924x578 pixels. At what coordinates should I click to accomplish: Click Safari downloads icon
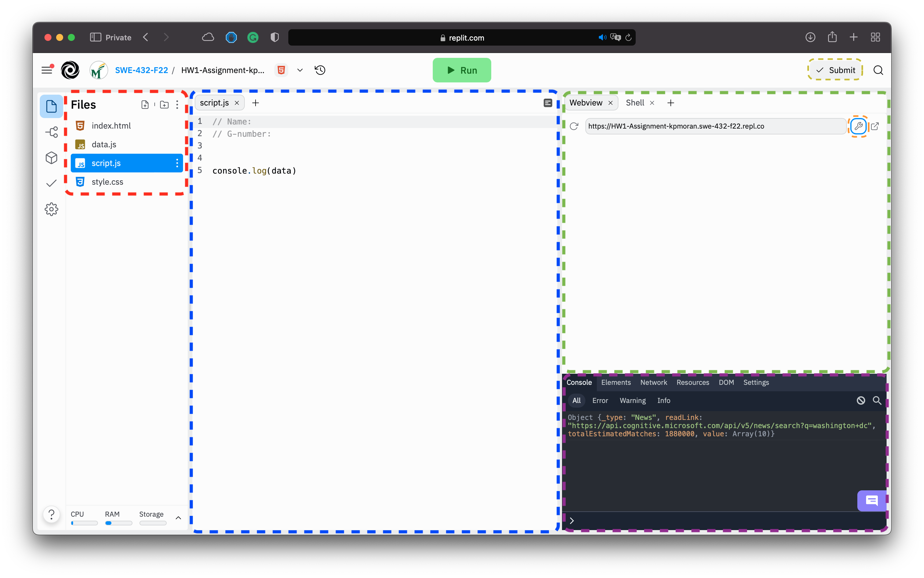pyautogui.click(x=810, y=37)
